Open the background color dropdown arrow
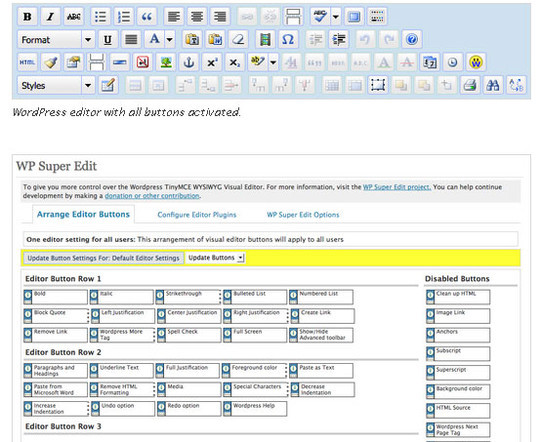This screenshot has height=442, width=540. click(x=273, y=62)
